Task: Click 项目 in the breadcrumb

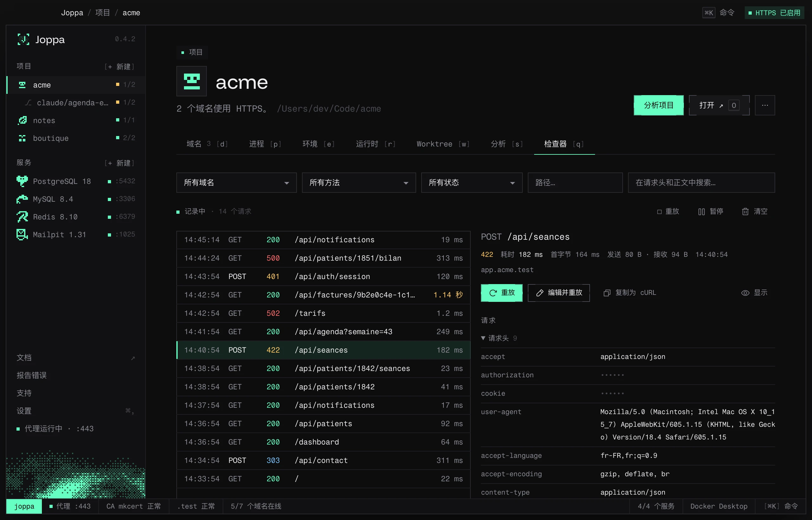Action: [103, 13]
